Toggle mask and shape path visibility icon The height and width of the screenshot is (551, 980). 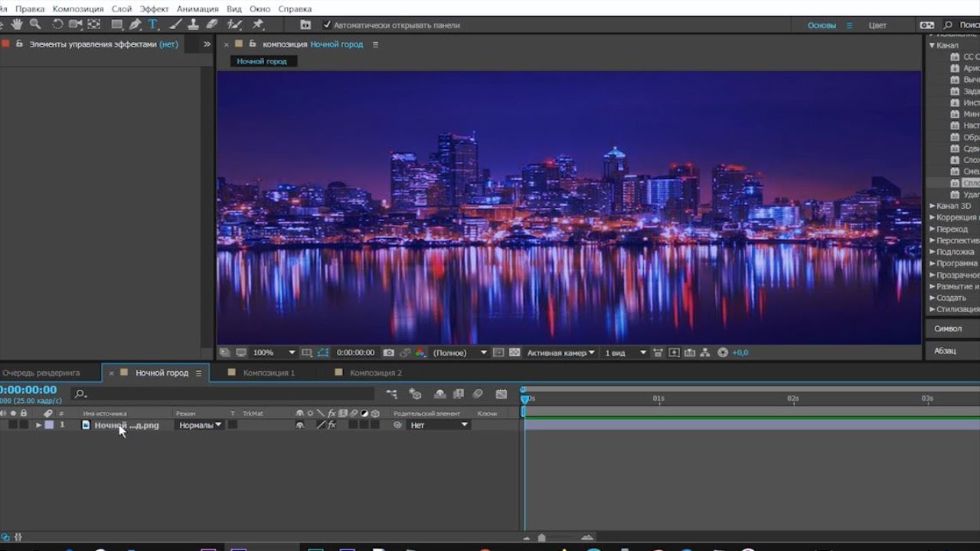pos(323,353)
